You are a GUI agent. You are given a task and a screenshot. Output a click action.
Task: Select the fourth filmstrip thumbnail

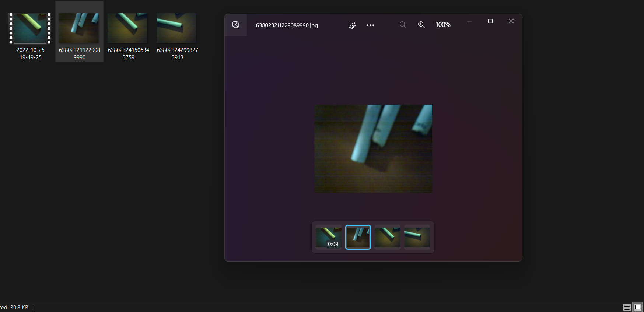pos(417,237)
